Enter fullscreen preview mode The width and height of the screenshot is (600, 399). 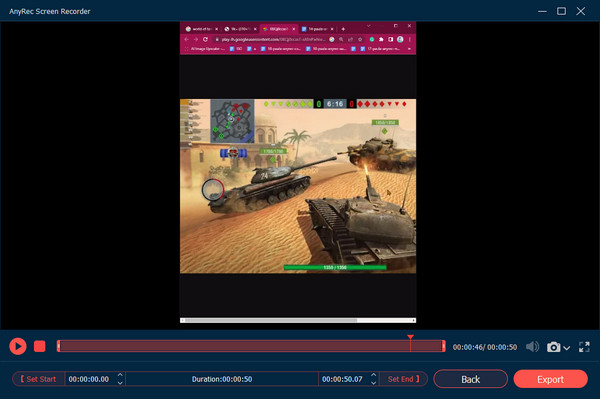coord(584,347)
